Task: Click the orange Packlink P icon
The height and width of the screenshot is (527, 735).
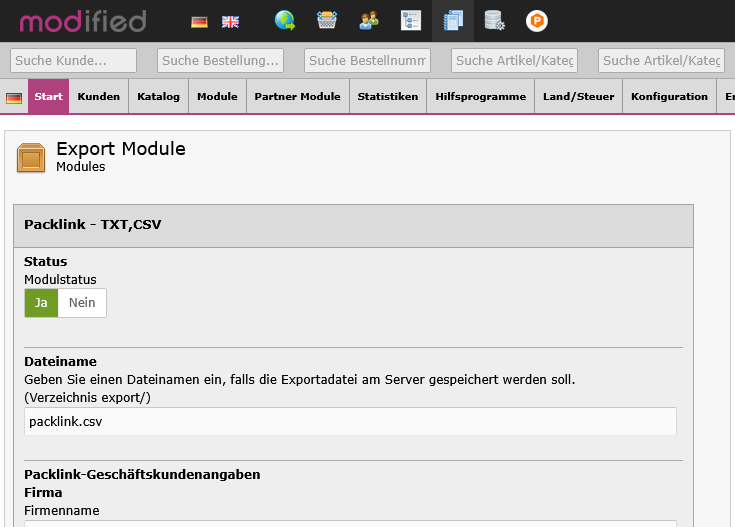Action: click(537, 20)
